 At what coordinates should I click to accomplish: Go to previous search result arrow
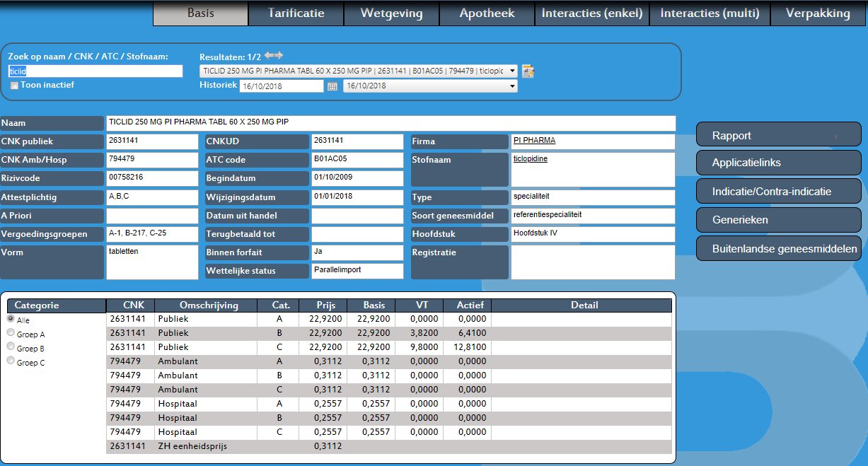pyautogui.click(x=268, y=56)
